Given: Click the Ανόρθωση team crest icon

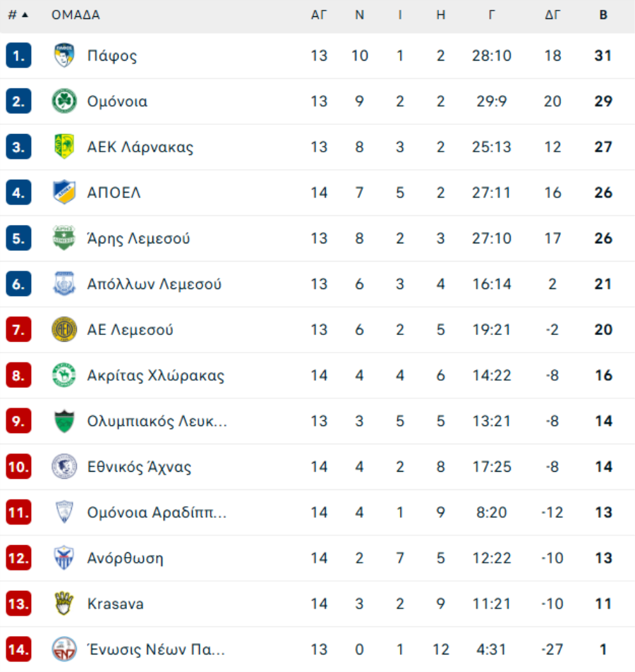Looking at the screenshot, I should [x=64, y=558].
